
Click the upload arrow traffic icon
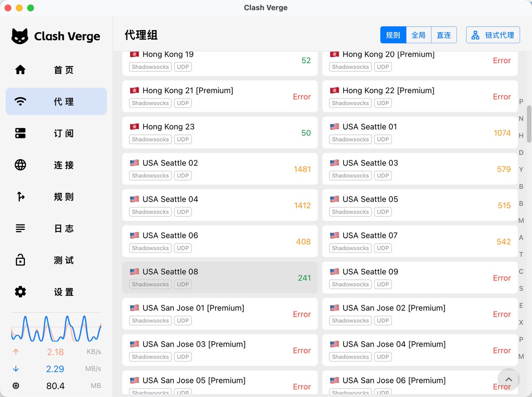pos(16,352)
